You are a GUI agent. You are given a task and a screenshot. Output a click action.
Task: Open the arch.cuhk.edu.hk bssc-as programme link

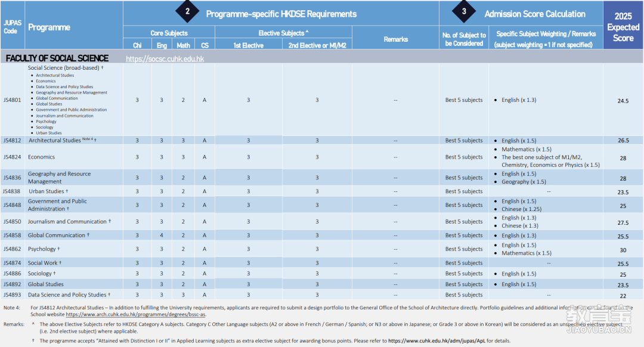135,315
